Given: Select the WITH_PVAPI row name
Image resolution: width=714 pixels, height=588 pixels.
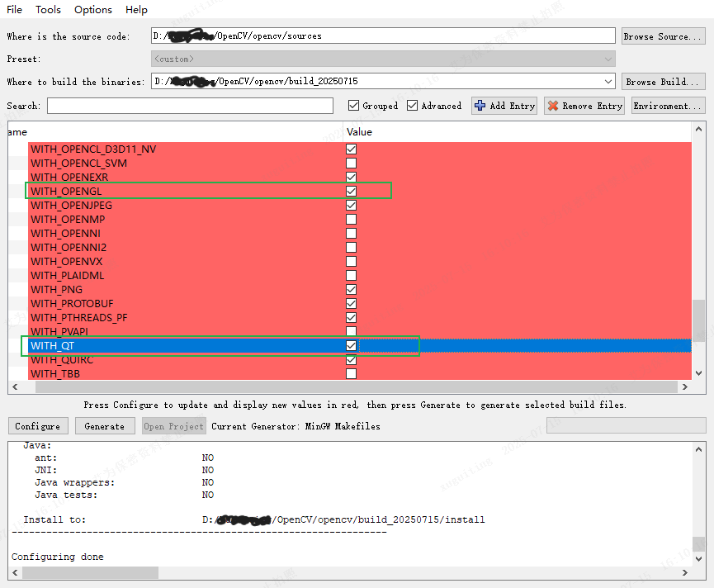Looking at the screenshot, I should [59, 331].
